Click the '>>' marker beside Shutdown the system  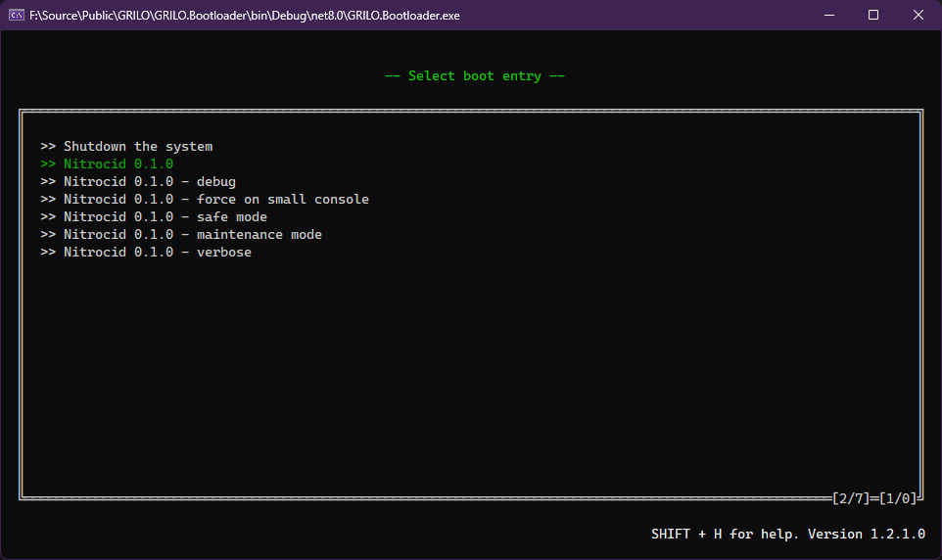click(x=48, y=147)
